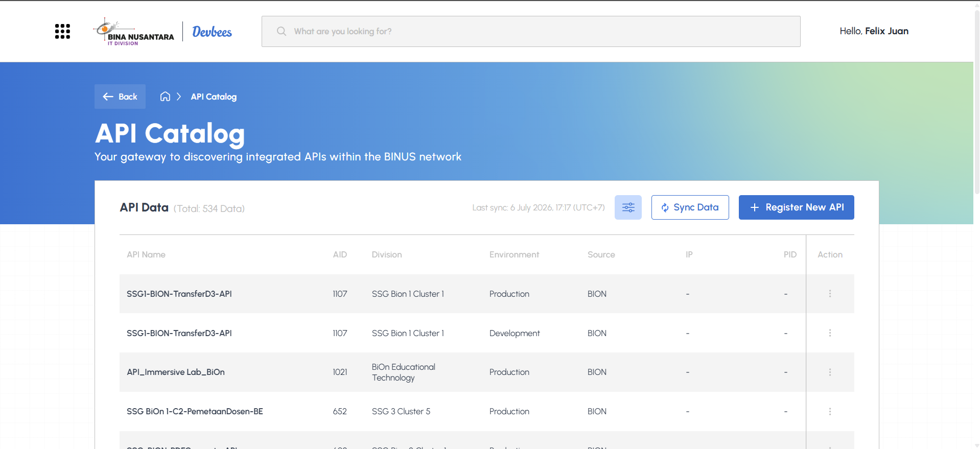Click Register New API button
This screenshot has height=449, width=980.
click(797, 207)
